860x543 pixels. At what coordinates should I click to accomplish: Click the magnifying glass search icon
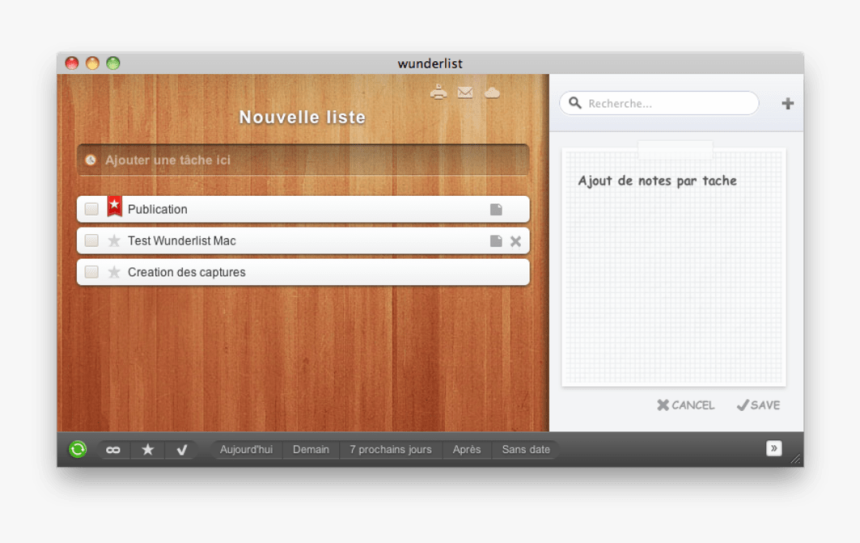point(575,103)
